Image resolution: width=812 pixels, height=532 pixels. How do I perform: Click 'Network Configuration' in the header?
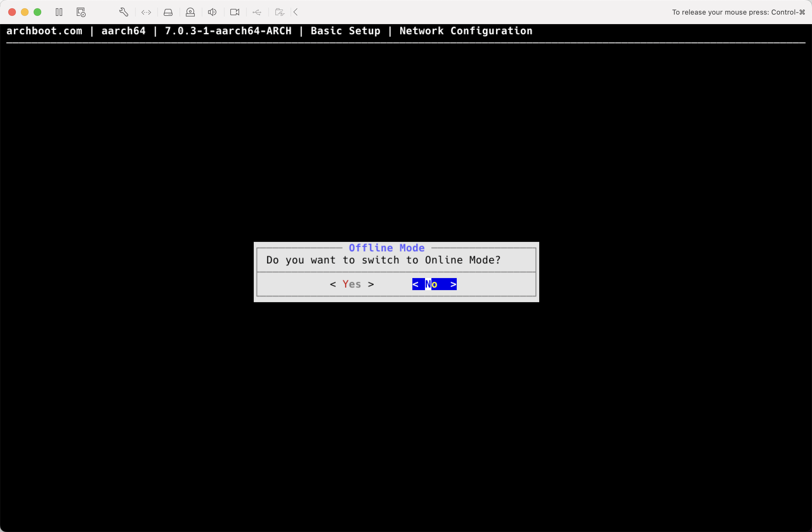pos(466,31)
